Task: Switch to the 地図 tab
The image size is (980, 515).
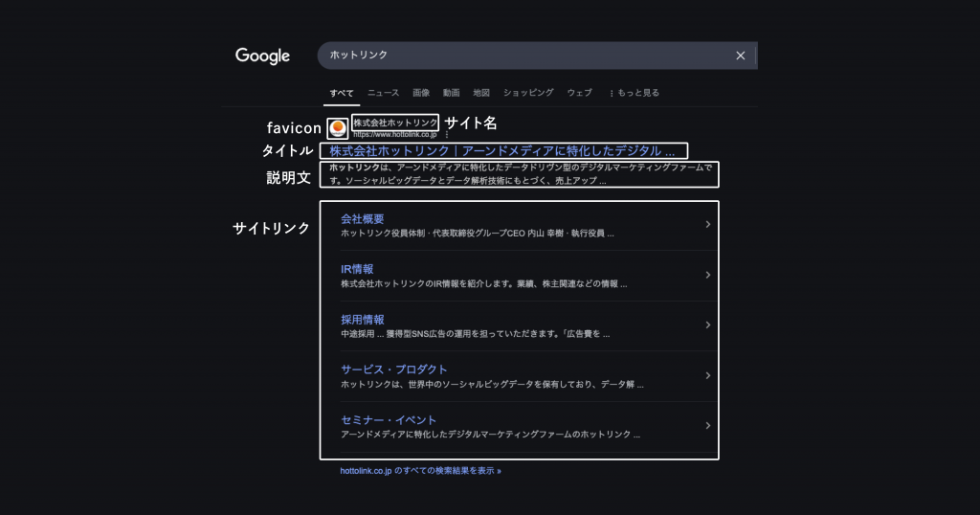Action: click(x=481, y=93)
